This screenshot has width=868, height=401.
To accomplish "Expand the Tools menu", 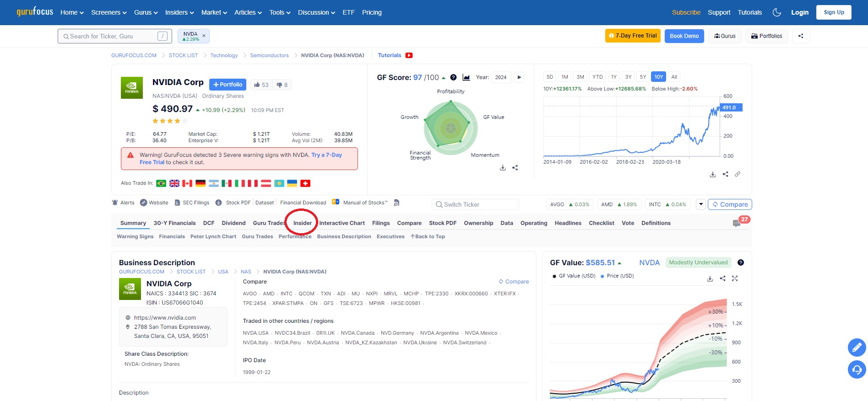I will (280, 12).
